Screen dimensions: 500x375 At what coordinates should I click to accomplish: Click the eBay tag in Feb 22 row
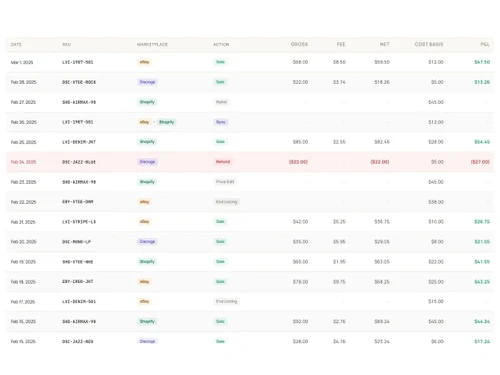tap(144, 202)
